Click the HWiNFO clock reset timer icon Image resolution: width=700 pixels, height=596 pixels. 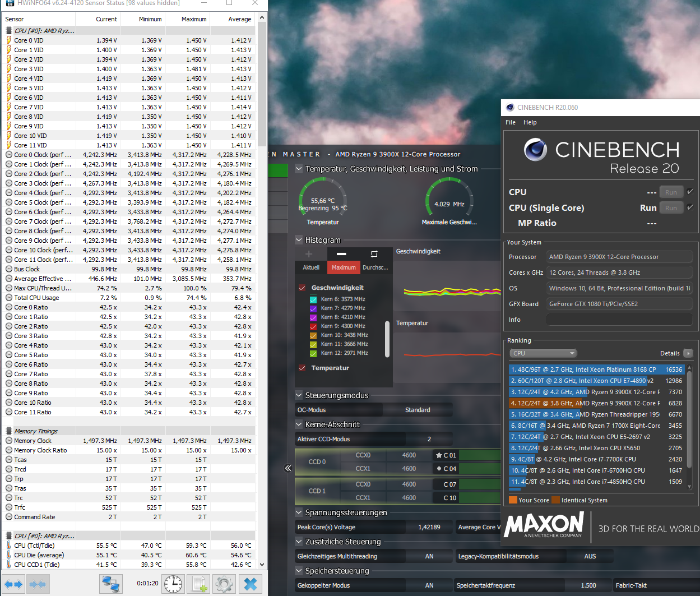(x=173, y=584)
